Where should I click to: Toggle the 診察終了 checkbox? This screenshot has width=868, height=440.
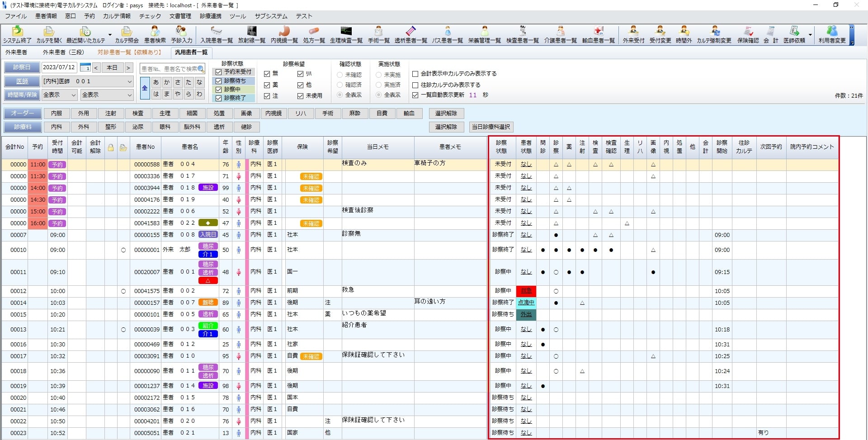(219, 98)
